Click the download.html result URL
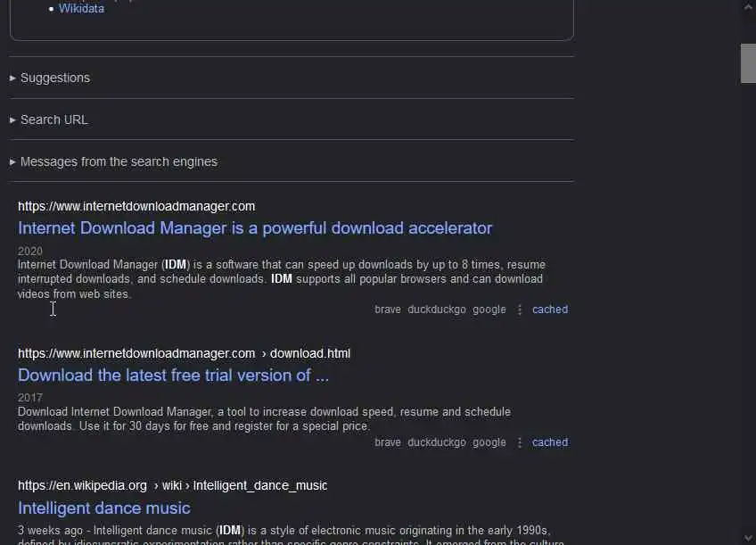756x545 pixels. (185, 353)
